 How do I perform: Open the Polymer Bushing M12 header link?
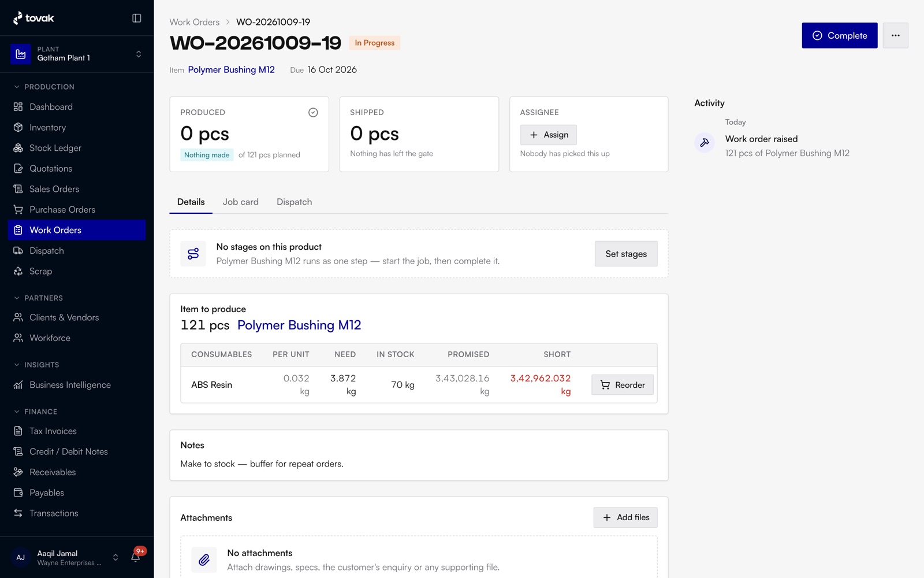point(231,69)
